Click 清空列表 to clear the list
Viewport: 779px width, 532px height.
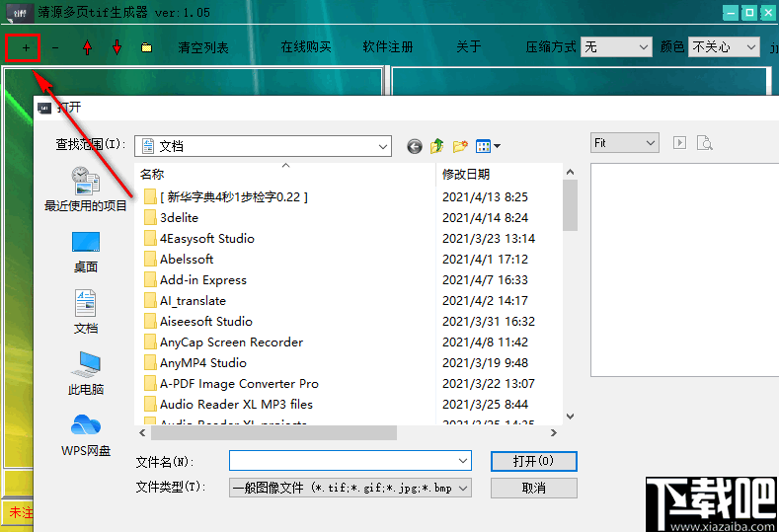point(203,47)
